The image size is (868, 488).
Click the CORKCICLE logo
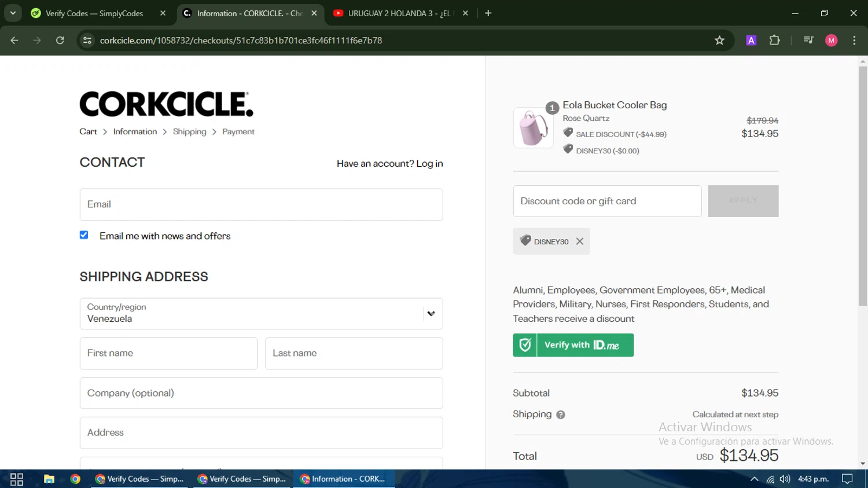point(166,104)
